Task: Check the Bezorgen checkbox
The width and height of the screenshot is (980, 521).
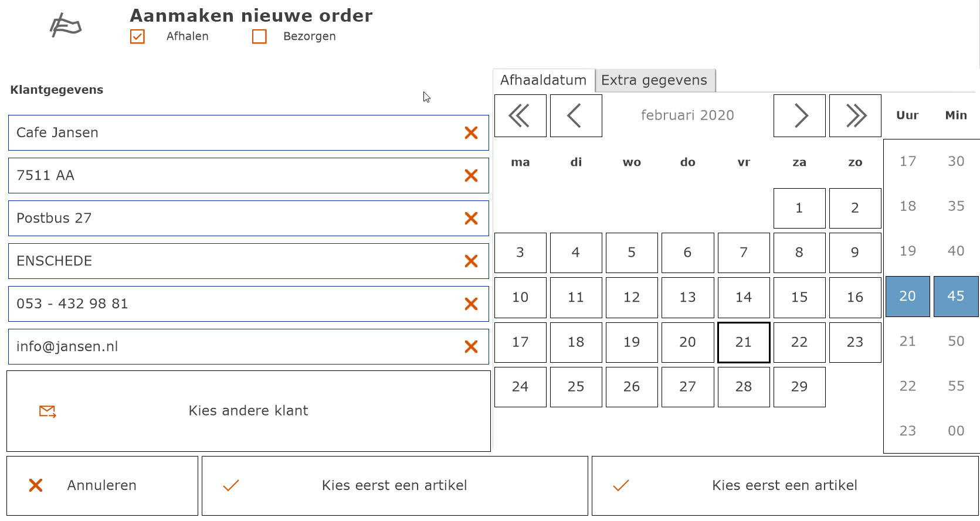Action: click(259, 36)
